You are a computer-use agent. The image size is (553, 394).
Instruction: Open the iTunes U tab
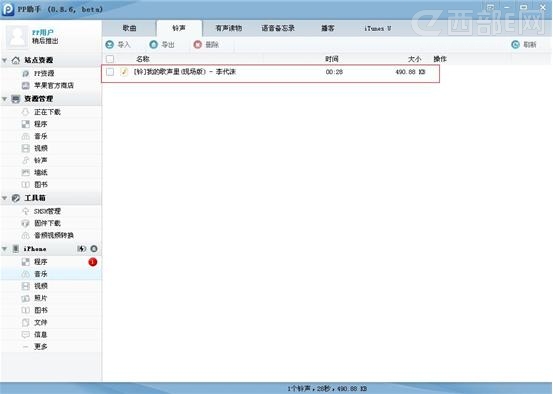pos(377,28)
